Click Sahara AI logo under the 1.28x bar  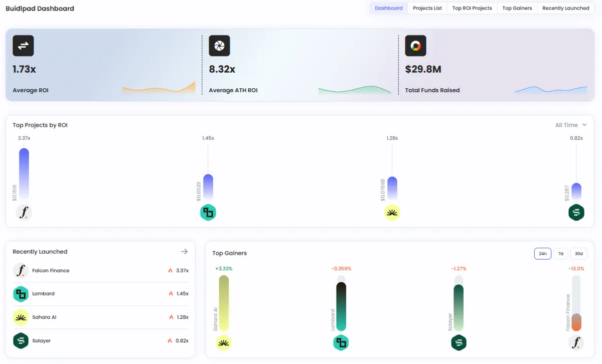(x=392, y=213)
